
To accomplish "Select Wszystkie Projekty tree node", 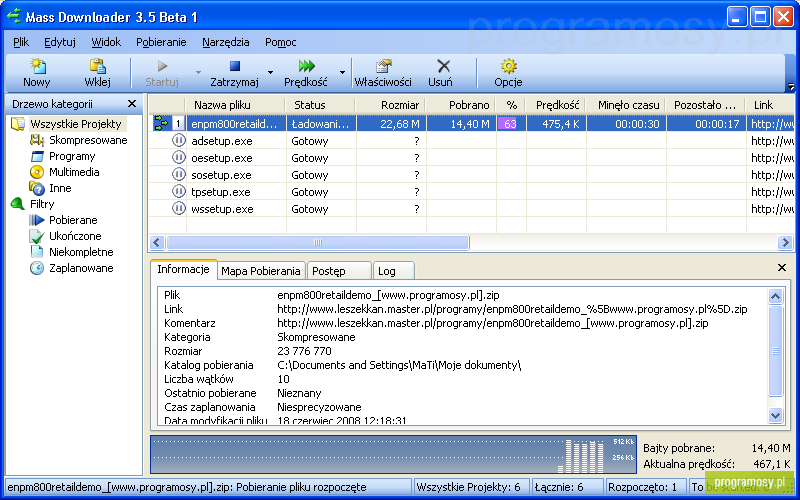I will click(76, 124).
